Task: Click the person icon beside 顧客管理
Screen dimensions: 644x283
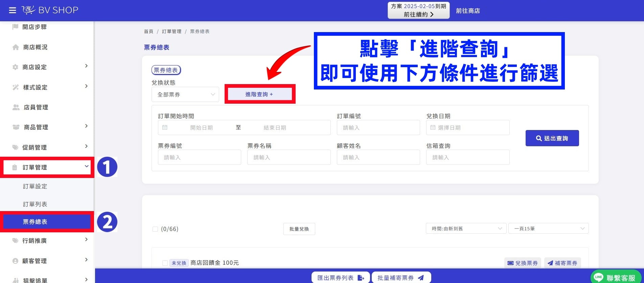Action: tap(15, 261)
